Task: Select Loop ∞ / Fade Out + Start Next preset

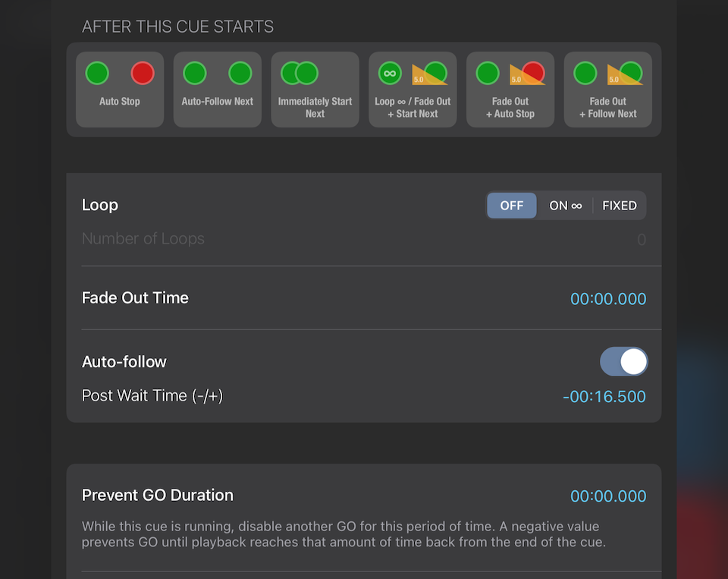Action: (x=413, y=89)
